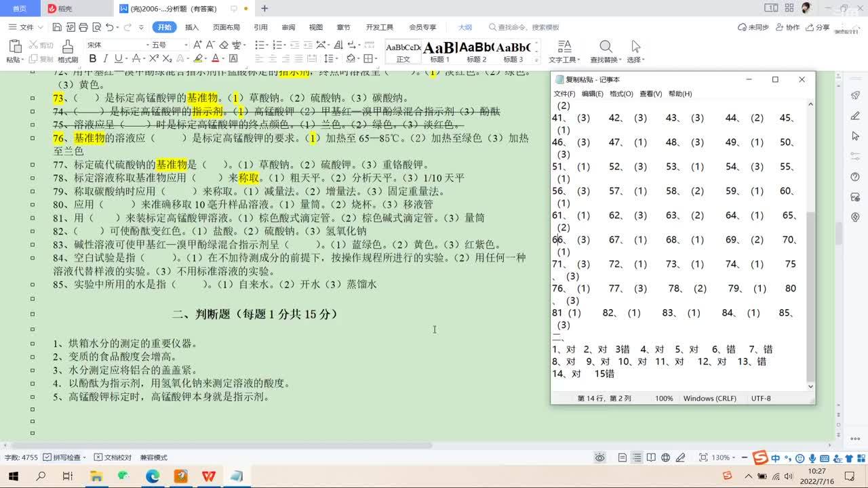Click the save document icon
868x488 pixels.
[57, 27]
